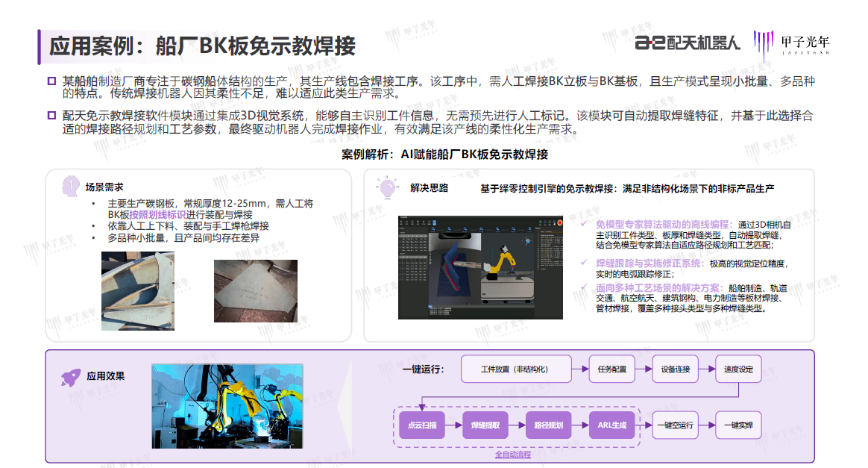Click the checkmark before 面向多种工艺场景的解决方案
Viewport: 868px width, 468px height.
585,287
